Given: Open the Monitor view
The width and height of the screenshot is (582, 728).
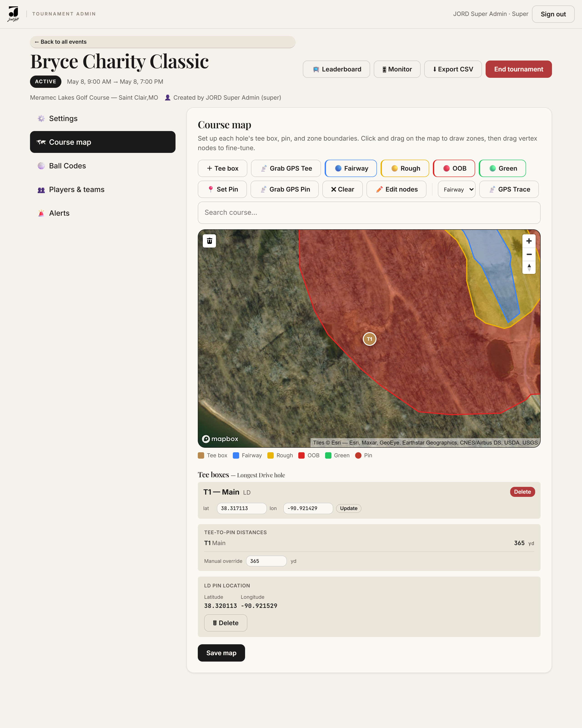Looking at the screenshot, I should point(397,69).
